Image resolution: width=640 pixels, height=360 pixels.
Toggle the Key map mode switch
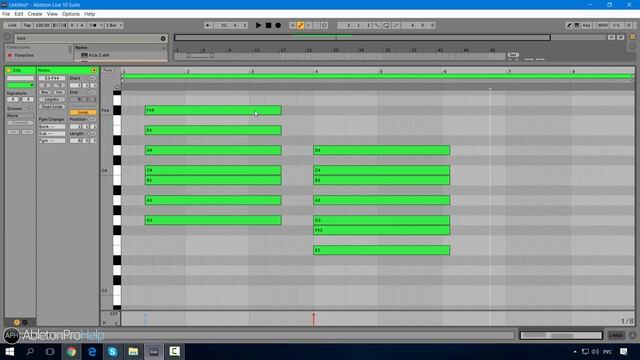point(587,25)
